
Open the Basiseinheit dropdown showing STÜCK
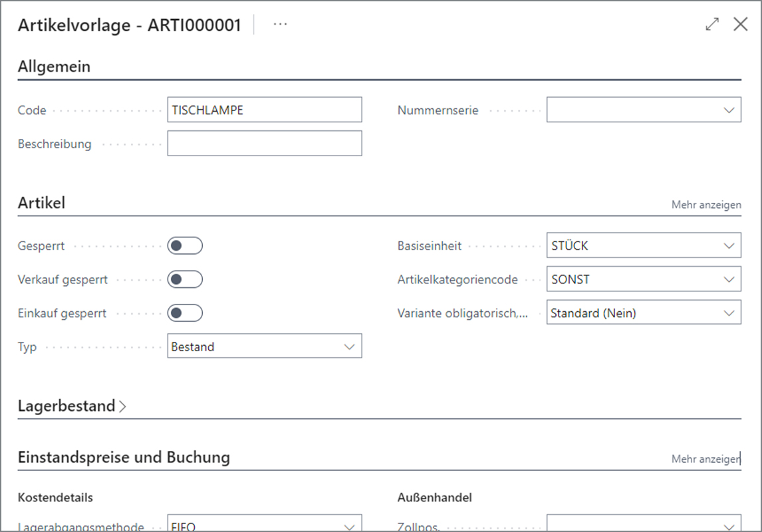tap(644, 245)
